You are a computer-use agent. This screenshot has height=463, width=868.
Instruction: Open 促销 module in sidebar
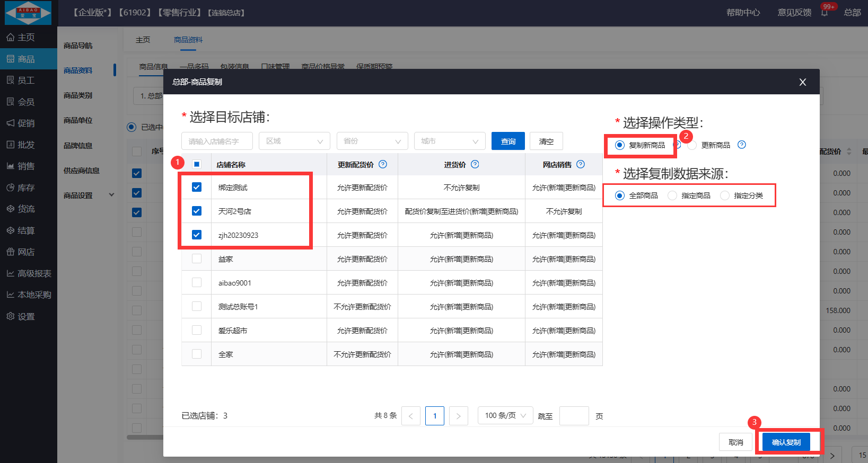(x=29, y=123)
